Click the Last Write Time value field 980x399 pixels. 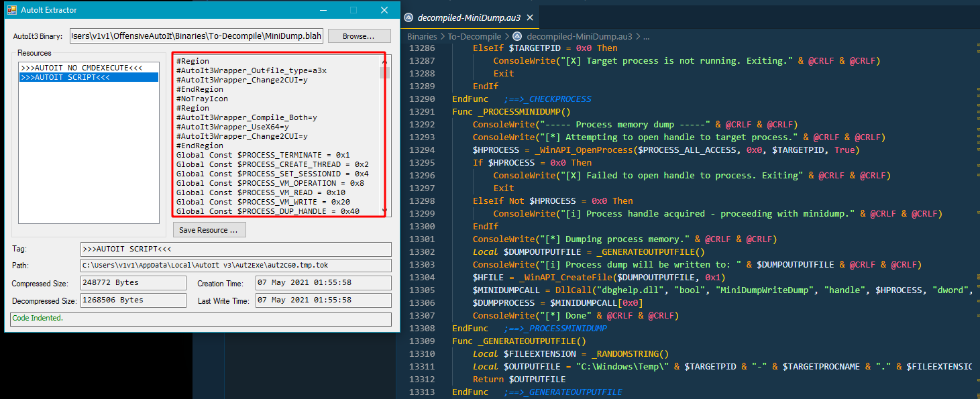323,300
